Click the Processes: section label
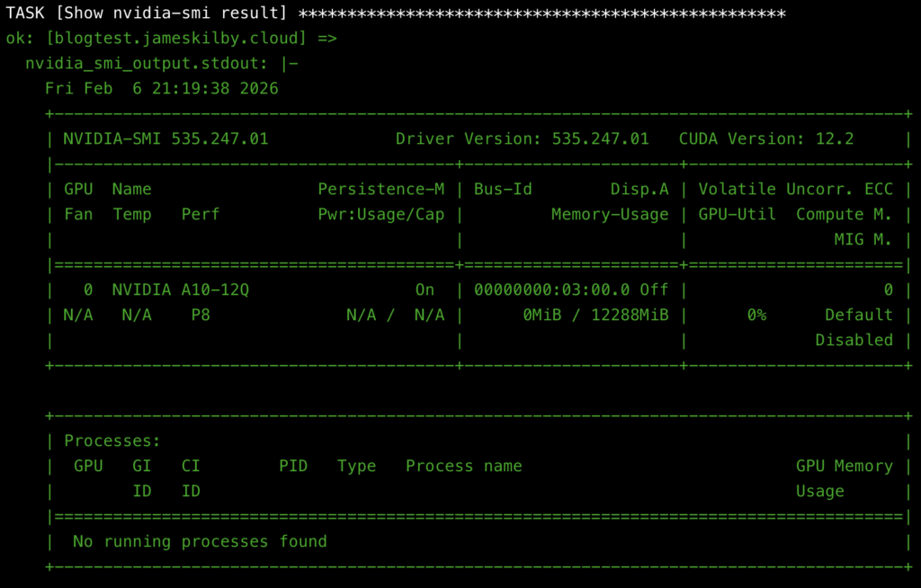The width and height of the screenshot is (921, 588). coord(112,441)
